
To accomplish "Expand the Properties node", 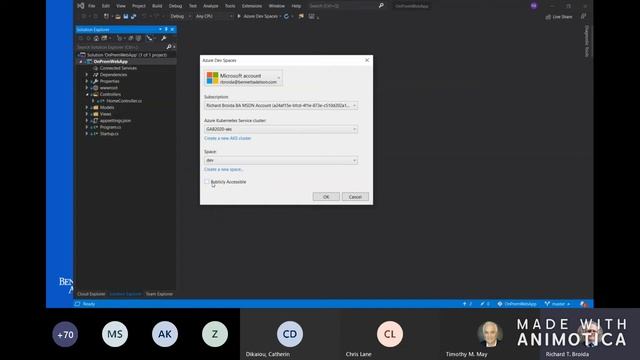I will click(87, 81).
